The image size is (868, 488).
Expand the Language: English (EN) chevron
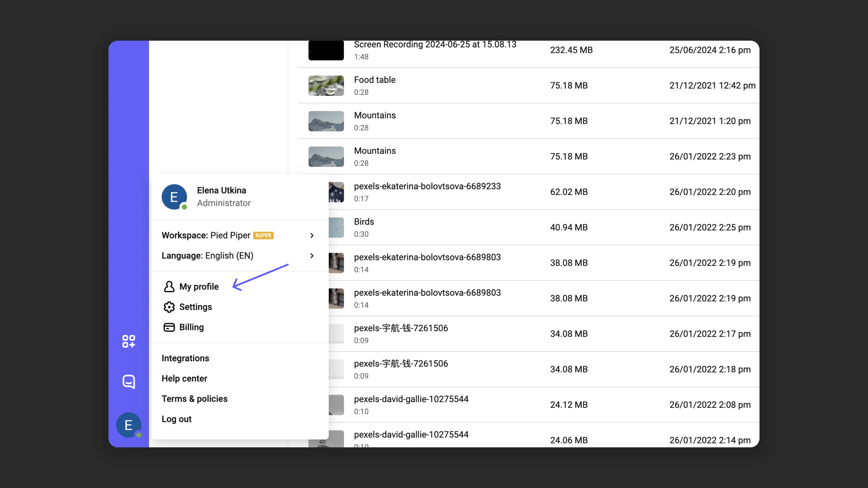click(x=312, y=256)
